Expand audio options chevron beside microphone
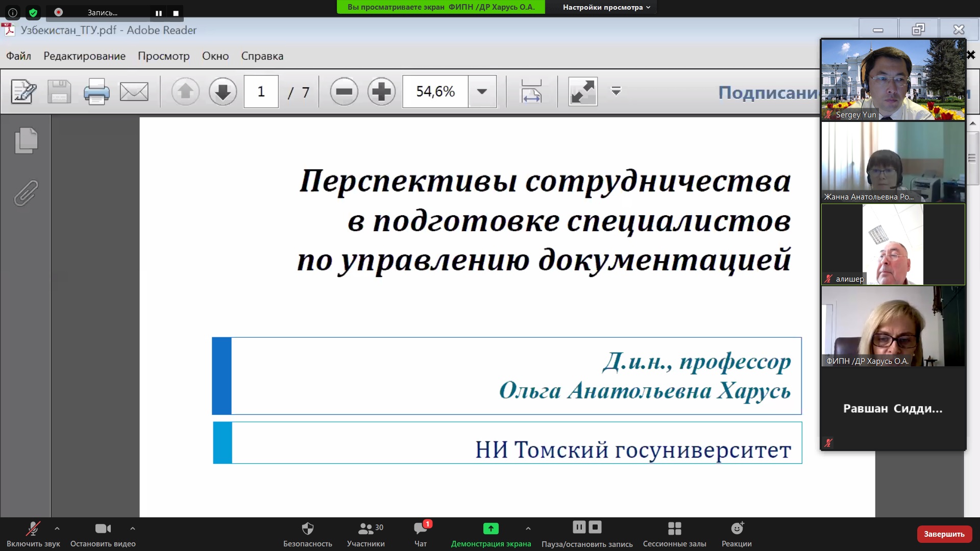 pyautogui.click(x=57, y=529)
